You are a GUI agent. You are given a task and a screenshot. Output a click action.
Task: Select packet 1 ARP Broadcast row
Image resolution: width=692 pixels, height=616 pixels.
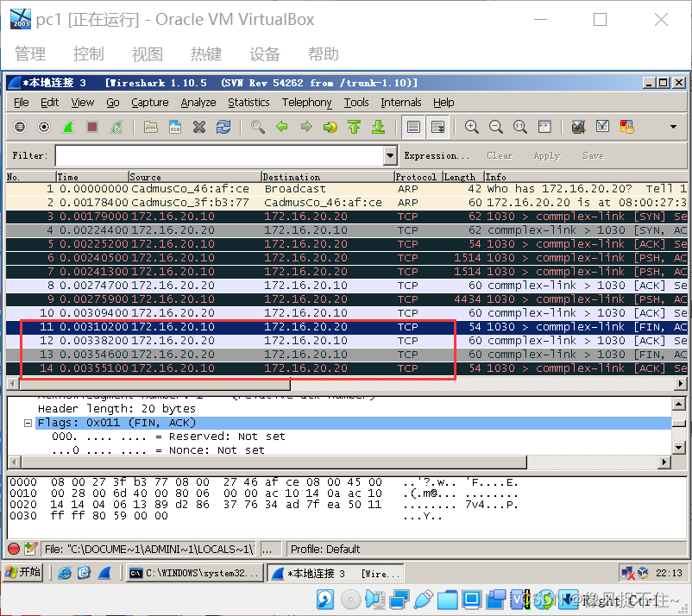tap(347, 189)
